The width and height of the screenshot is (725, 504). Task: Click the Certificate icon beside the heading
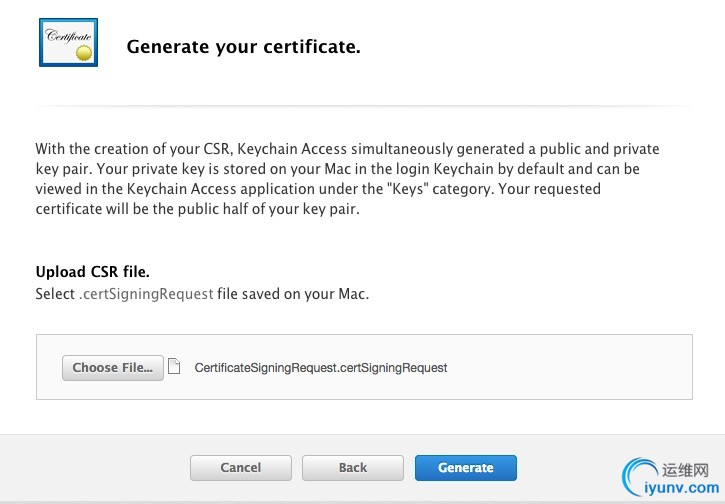click(68, 42)
